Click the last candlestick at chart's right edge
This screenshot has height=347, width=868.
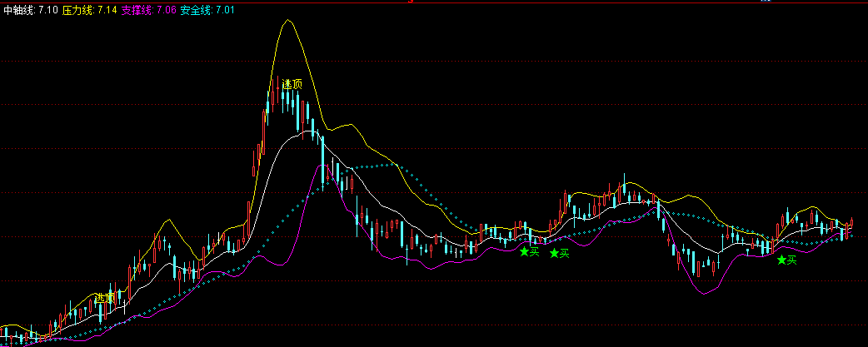[x=851, y=223]
